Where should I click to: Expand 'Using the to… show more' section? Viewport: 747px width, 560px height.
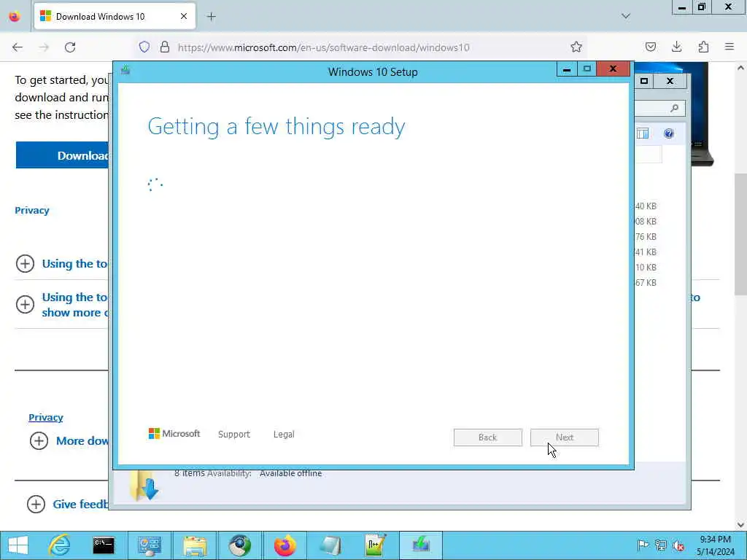tap(25, 304)
